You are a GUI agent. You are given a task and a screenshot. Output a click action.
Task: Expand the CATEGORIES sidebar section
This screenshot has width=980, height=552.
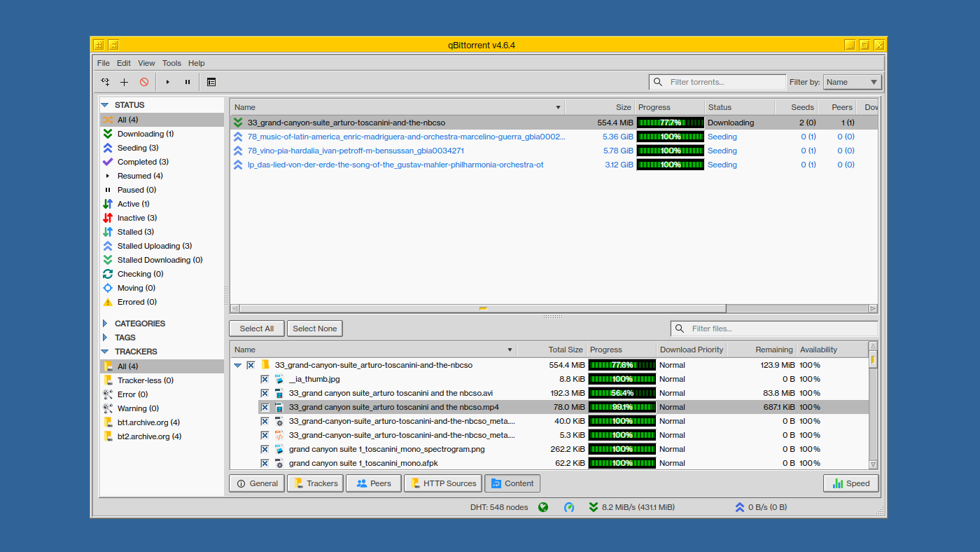pos(105,324)
